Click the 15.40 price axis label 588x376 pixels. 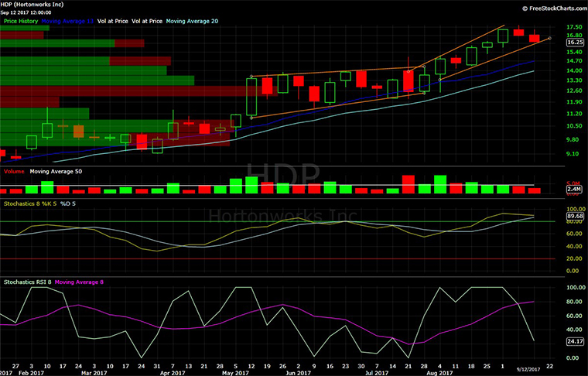tap(575, 52)
